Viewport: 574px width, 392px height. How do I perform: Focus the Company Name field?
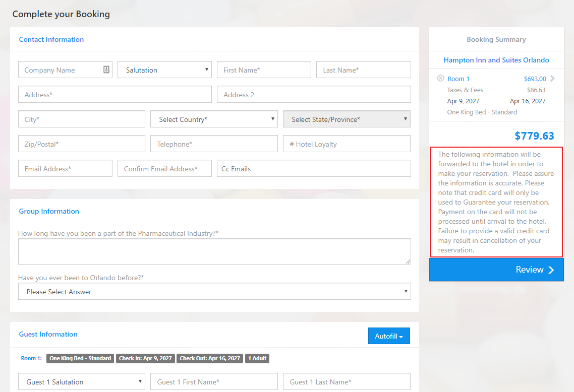point(65,70)
